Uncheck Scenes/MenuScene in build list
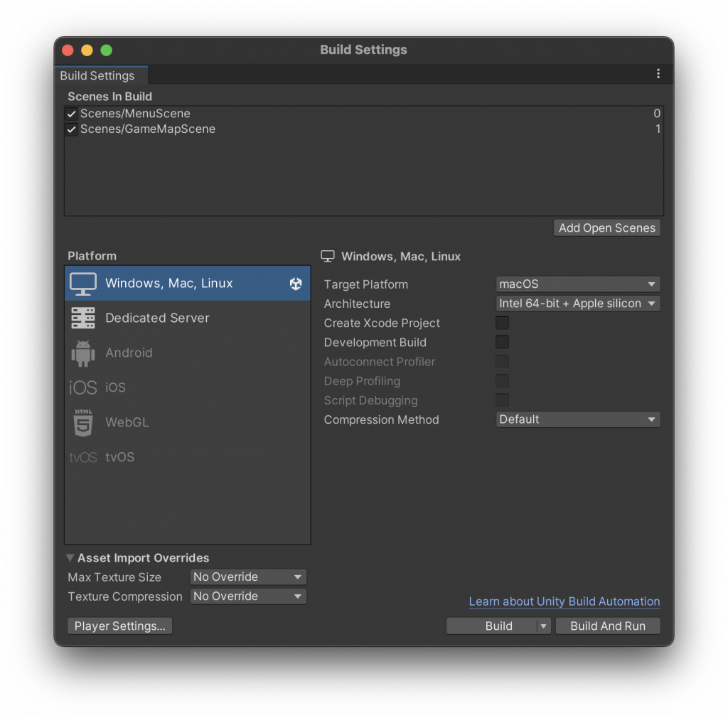The image size is (728, 718). click(72, 114)
